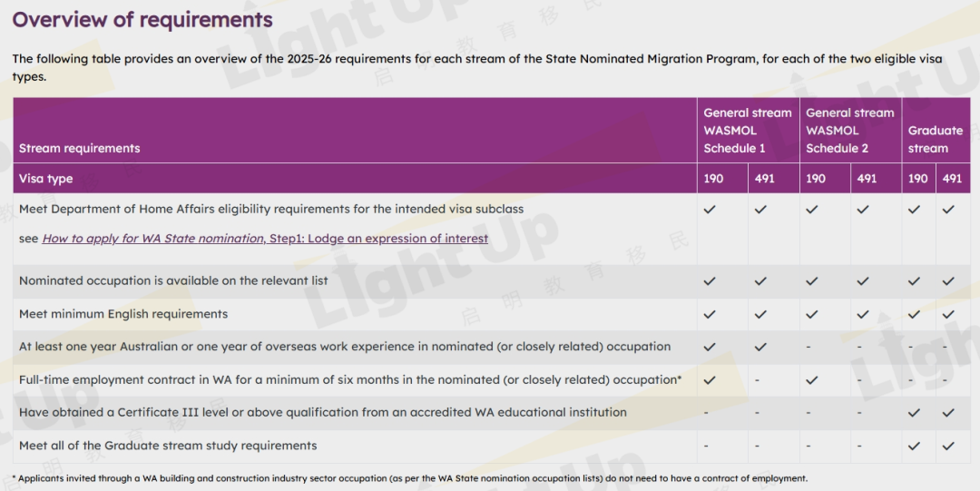Image resolution: width=980 pixels, height=491 pixels.
Task: Click the General stream WASMOL Schedule 1 header
Action: pos(747,131)
